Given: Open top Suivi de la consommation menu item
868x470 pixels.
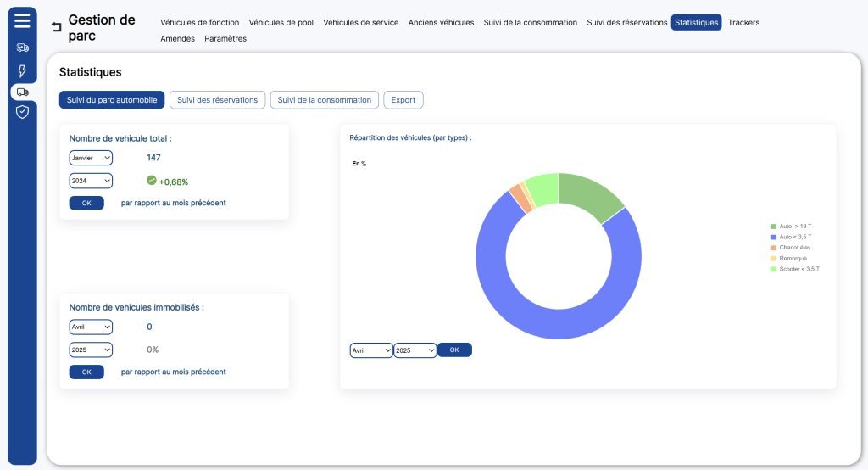Looking at the screenshot, I should click(x=531, y=23).
